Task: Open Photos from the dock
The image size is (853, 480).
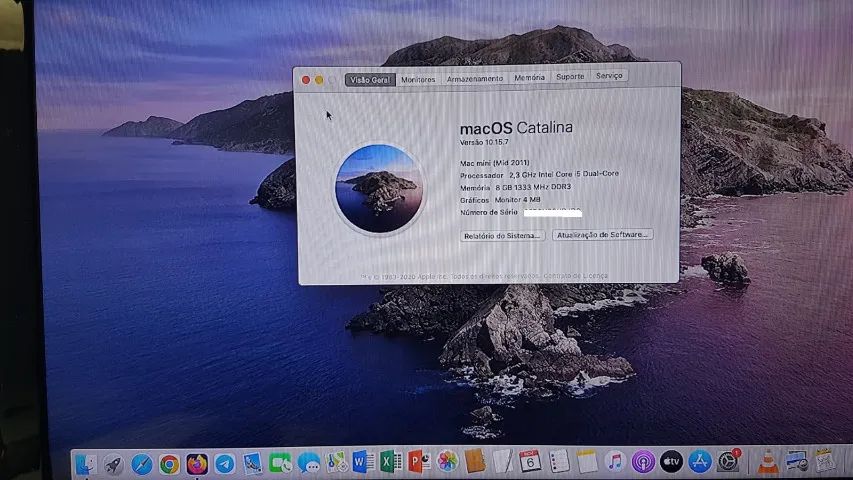Action: [447, 461]
